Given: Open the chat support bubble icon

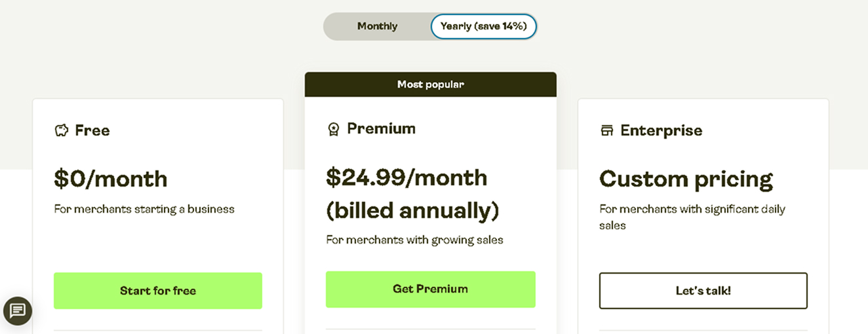Looking at the screenshot, I should (18, 310).
